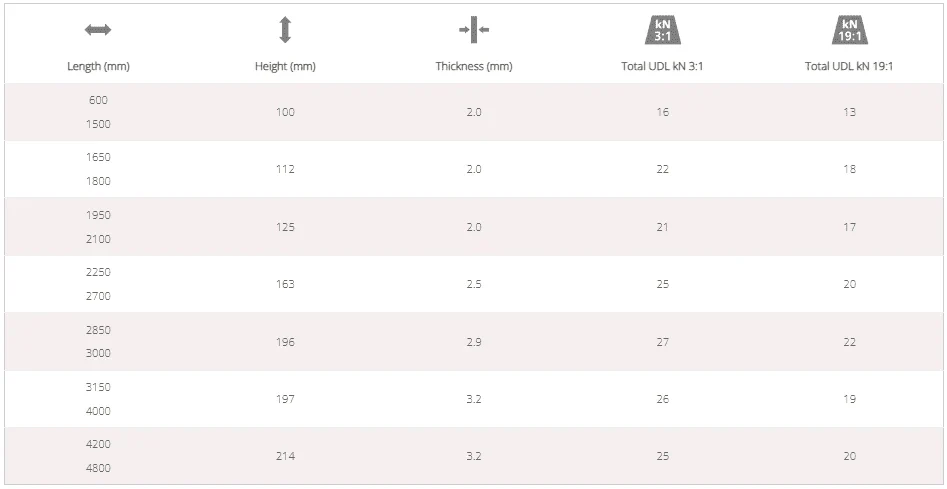Image resolution: width=947 pixels, height=489 pixels.
Task: Click the Thickness arrows icon
Action: [474, 30]
